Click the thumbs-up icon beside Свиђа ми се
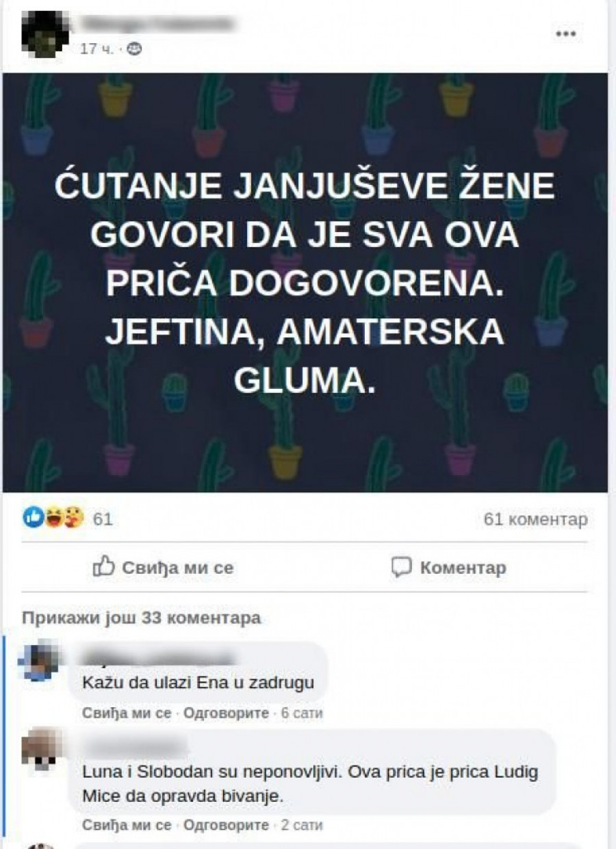The height and width of the screenshot is (849, 616). tap(103, 566)
